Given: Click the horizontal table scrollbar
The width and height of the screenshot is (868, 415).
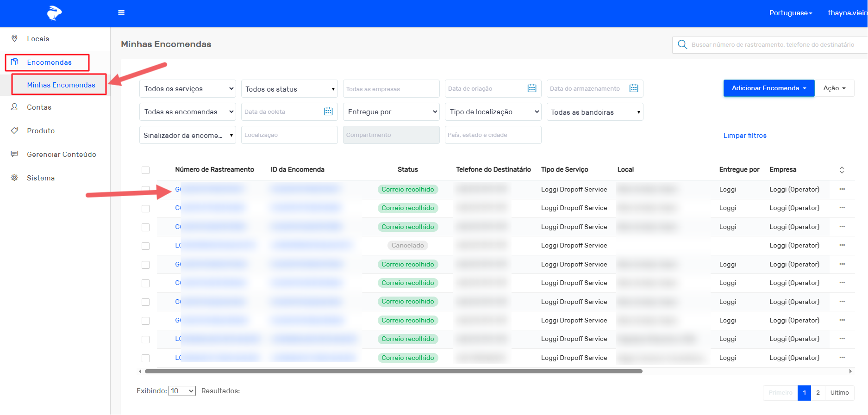Looking at the screenshot, I should [393, 371].
